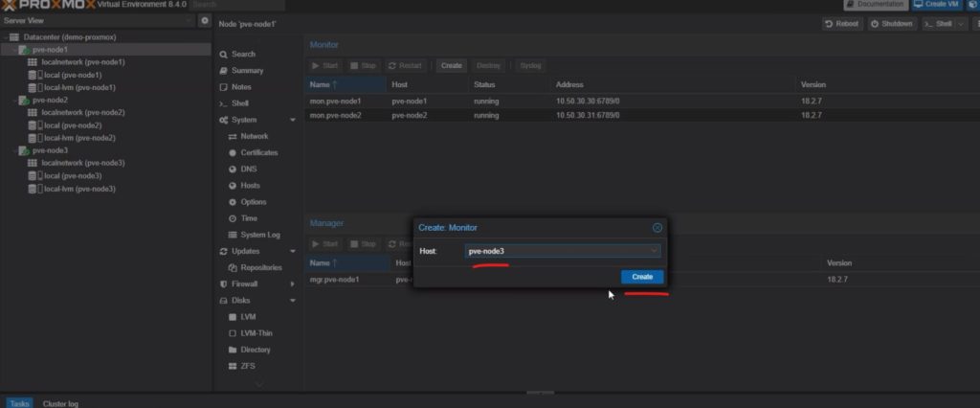The height and width of the screenshot is (408, 980).
Task: Click the Server View gear settings icon
Action: tap(205, 21)
